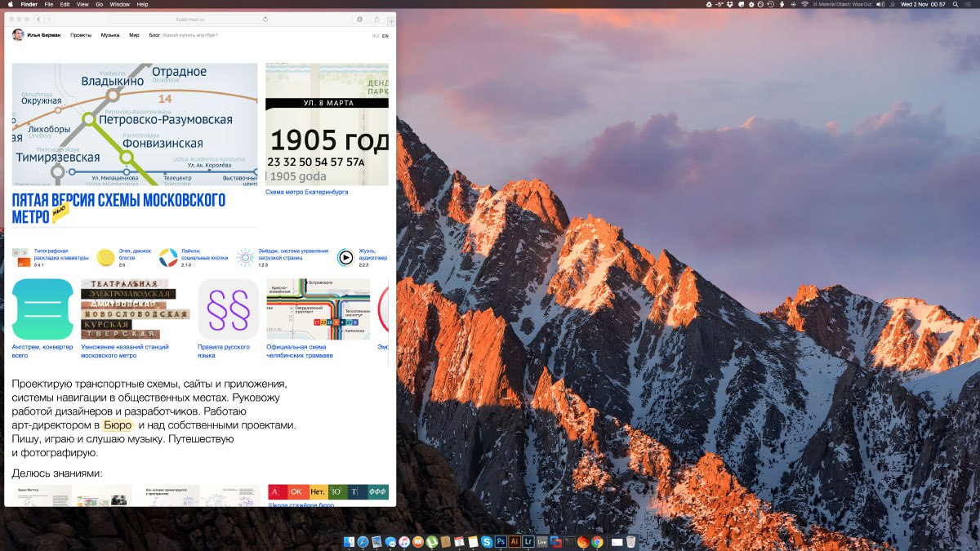Open the Window menu
This screenshot has width=980, height=551.
(119, 4)
